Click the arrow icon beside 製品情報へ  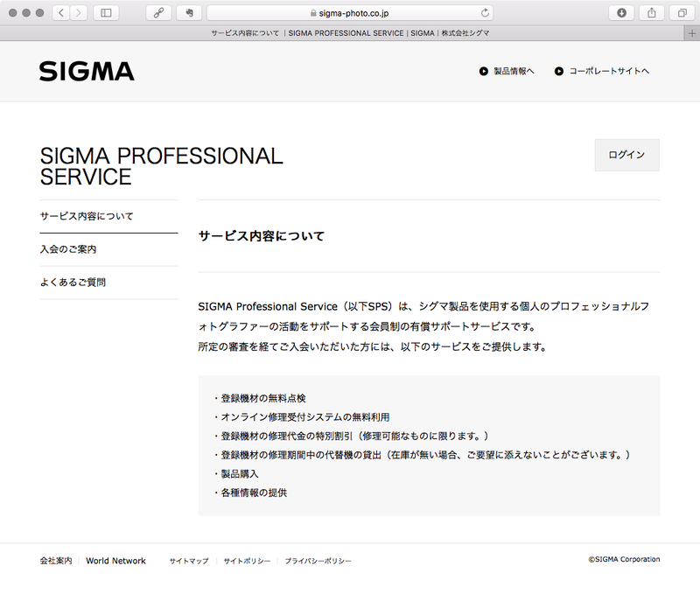pos(481,71)
